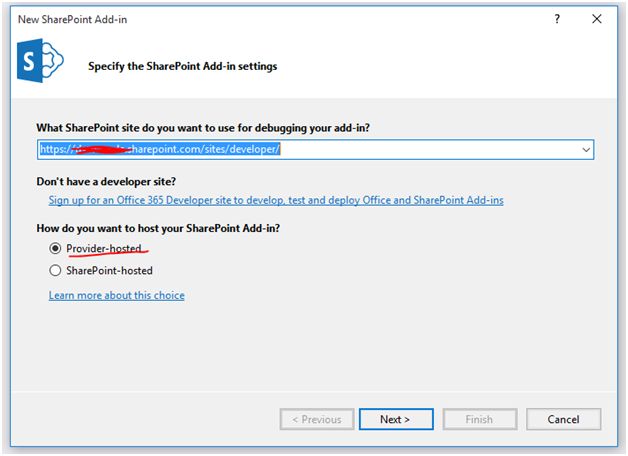Close the New SharePoint Add-in dialog
The image size is (628, 456).
coord(597,19)
